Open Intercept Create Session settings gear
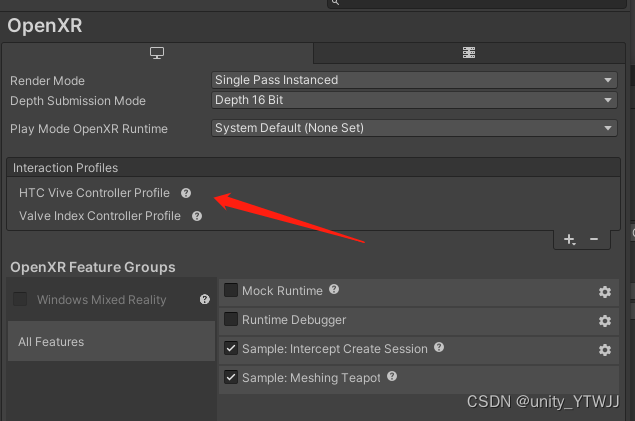 pyautogui.click(x=604, y=350)
